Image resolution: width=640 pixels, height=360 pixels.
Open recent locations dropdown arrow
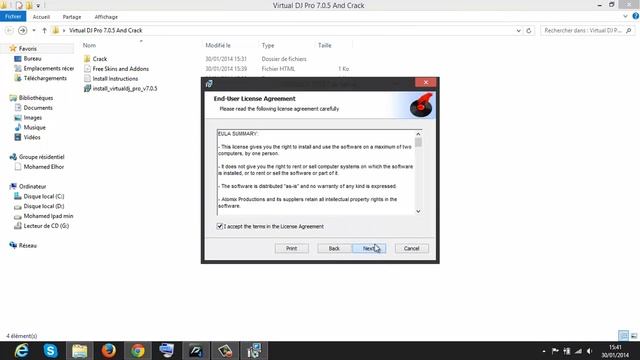pyautogui.click(x=34, y=31)
